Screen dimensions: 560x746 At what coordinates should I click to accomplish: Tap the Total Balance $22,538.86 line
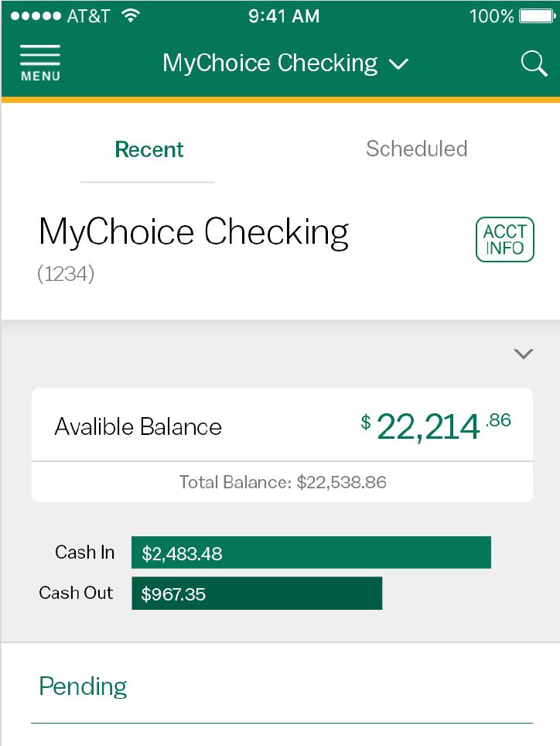282,483
